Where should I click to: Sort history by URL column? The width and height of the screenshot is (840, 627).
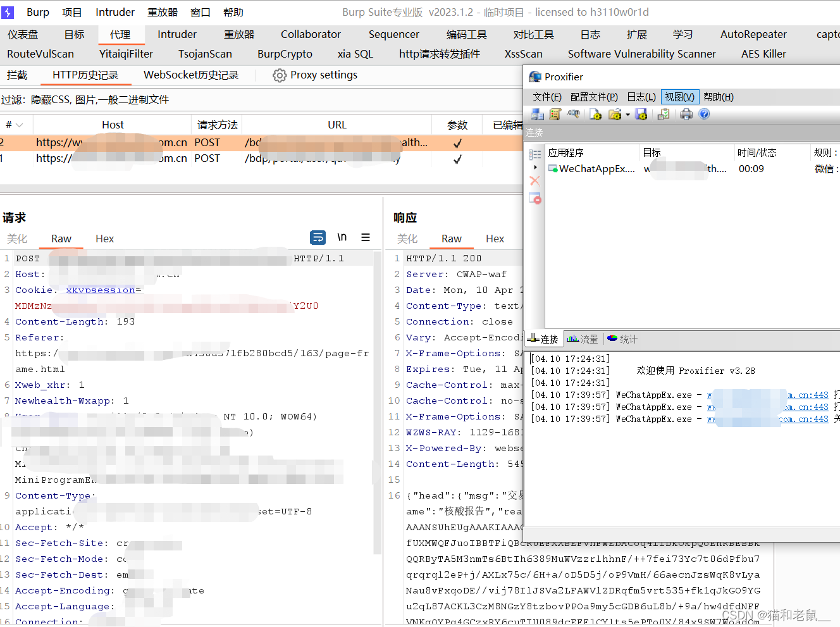pos(337,125)
